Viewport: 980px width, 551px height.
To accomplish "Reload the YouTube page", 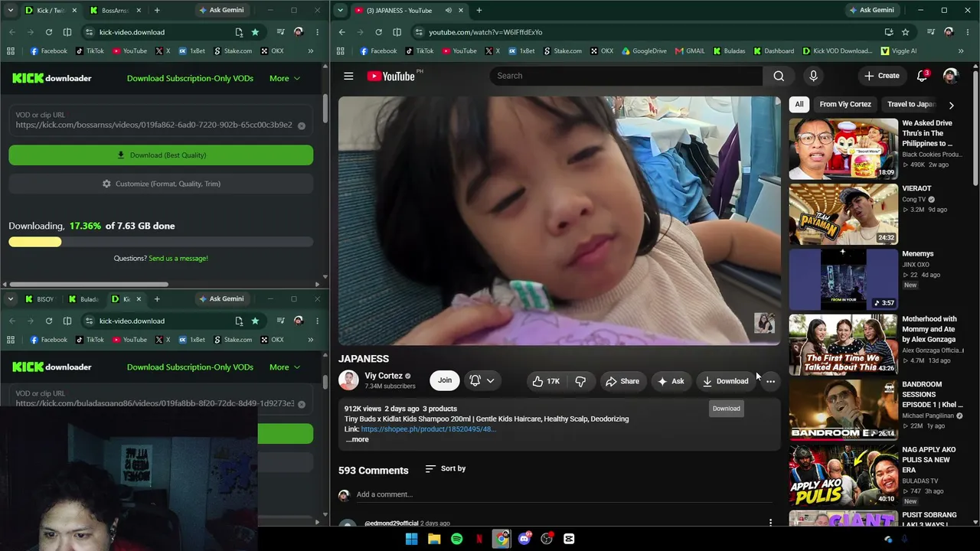I will (378, 32).
